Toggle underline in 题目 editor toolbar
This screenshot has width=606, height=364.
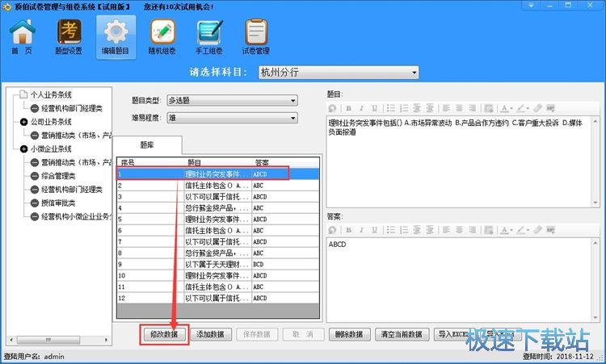click(x=374, y=108)
